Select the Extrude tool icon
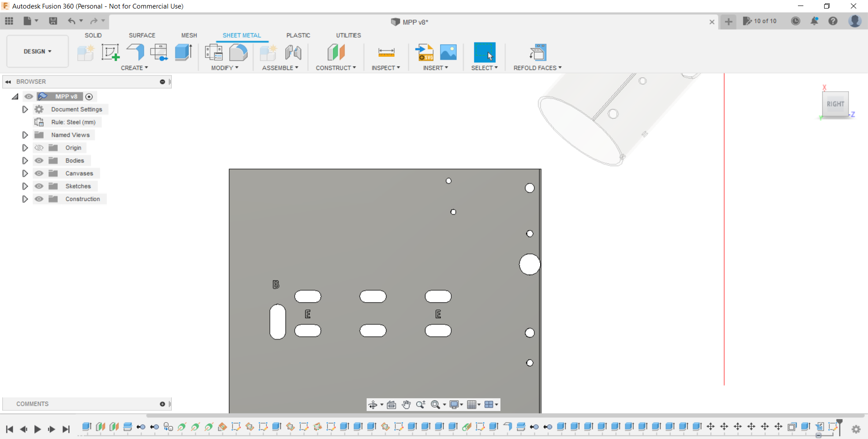Viewport: 868px width, 439px height. 184,52
